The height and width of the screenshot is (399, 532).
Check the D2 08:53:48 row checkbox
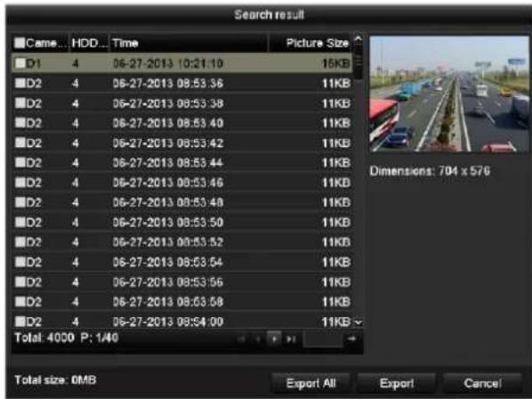click(20, 202)
